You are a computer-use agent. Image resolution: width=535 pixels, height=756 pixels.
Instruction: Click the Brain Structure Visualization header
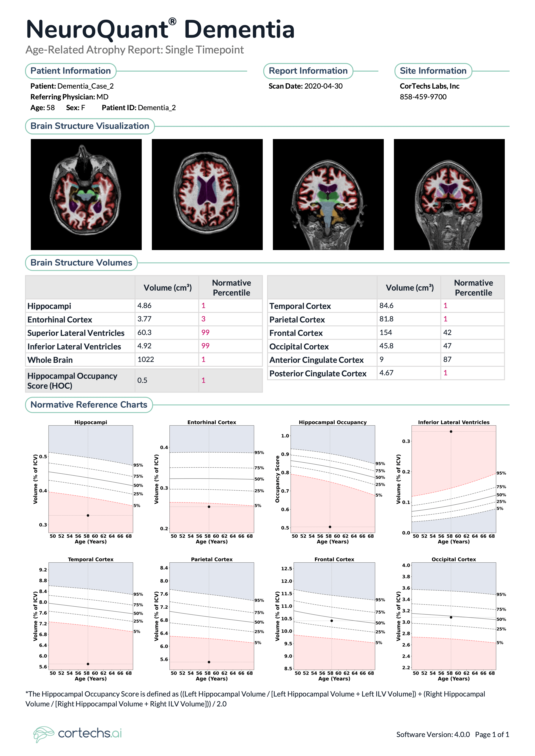click(90, 126)
